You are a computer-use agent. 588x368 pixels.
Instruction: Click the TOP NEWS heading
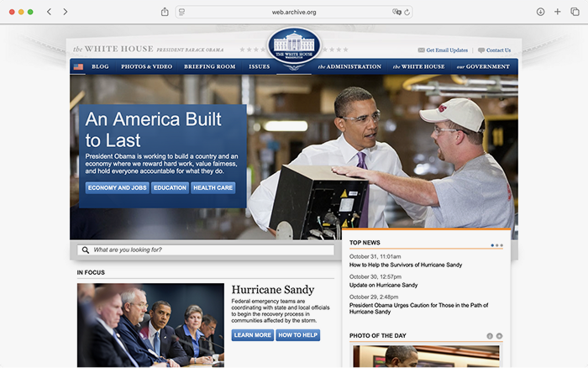click(365, 243)
